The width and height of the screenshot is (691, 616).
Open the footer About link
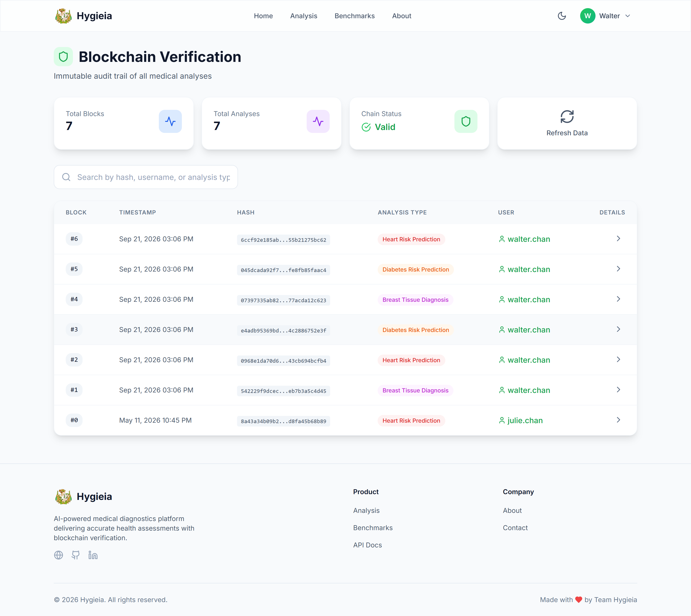512,510
